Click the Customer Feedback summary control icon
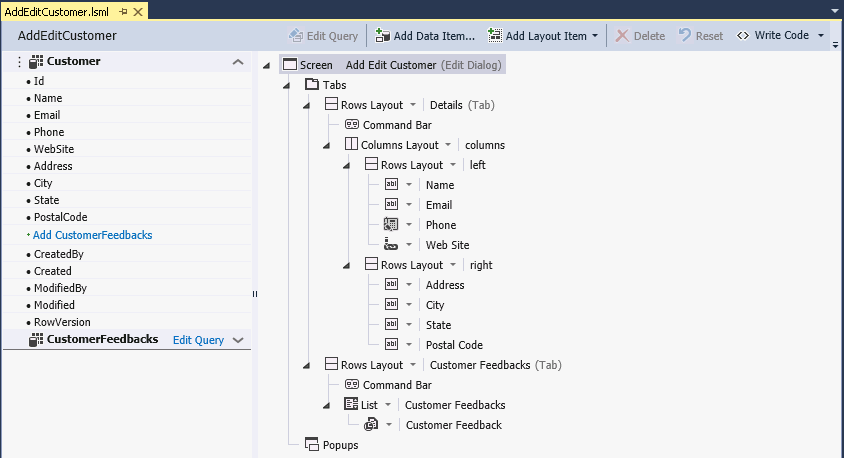This screenshot has width=844, height=458. 371,424
